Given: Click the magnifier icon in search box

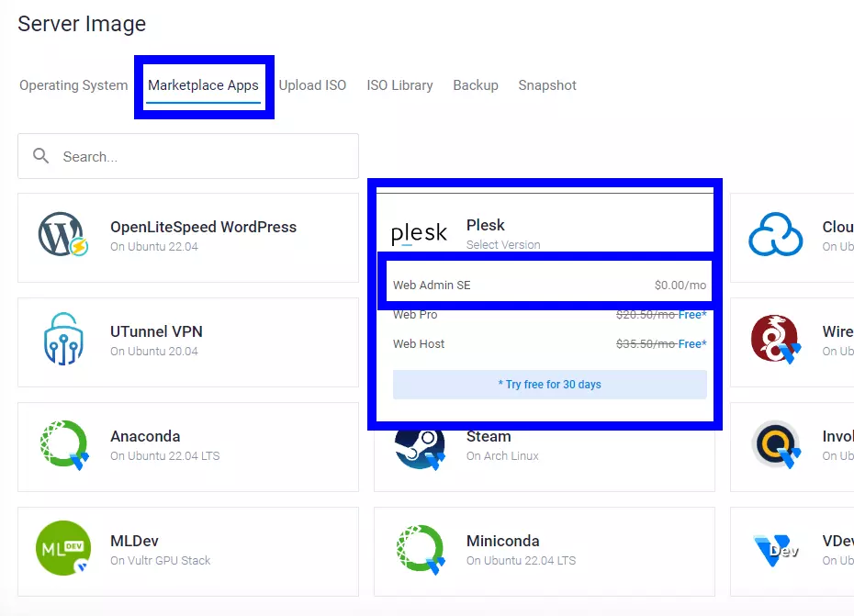Looking at the screenshot, I should (40, 156).
